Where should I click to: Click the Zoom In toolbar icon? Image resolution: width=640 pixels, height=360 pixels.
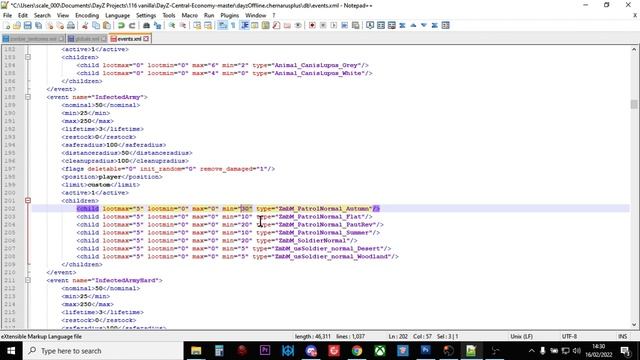[x=172, y=25]
